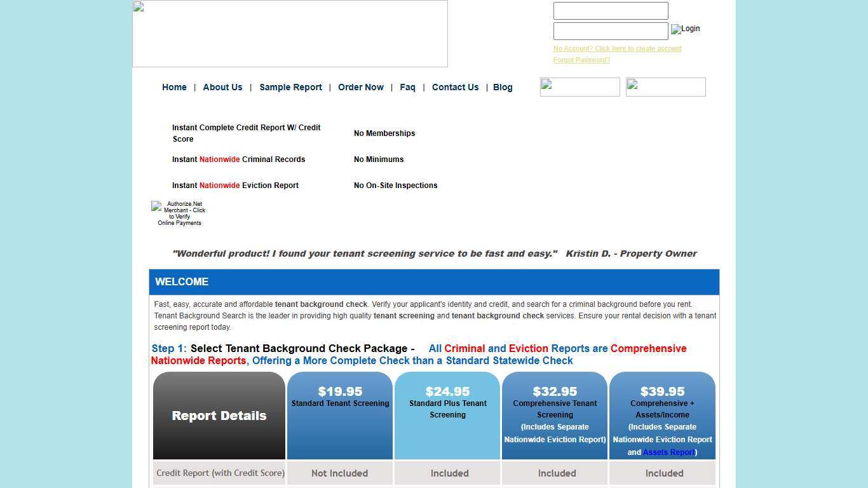Click the Login button icon
This screenshot has width=868, height=488.
(x=684, y=29)
